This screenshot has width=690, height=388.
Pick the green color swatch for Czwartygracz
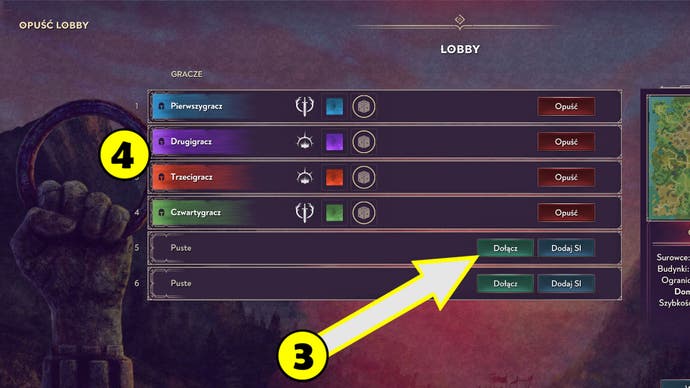tap(334, 212)
